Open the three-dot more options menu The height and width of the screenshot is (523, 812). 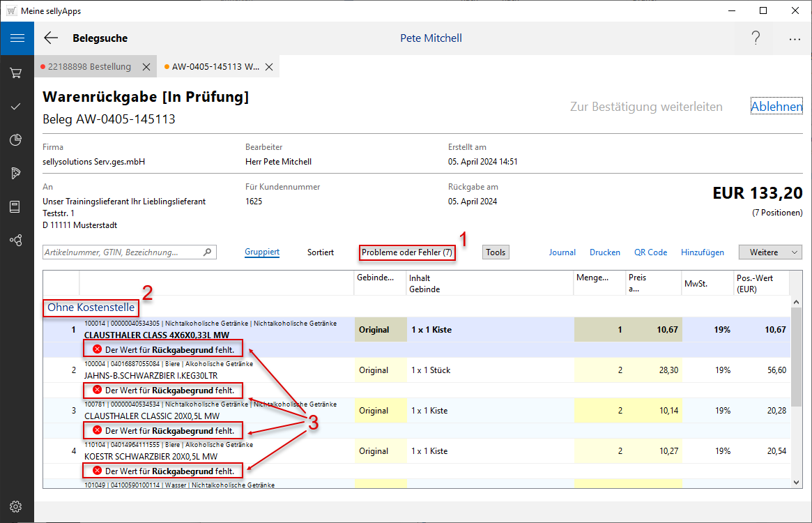(795, 39)
